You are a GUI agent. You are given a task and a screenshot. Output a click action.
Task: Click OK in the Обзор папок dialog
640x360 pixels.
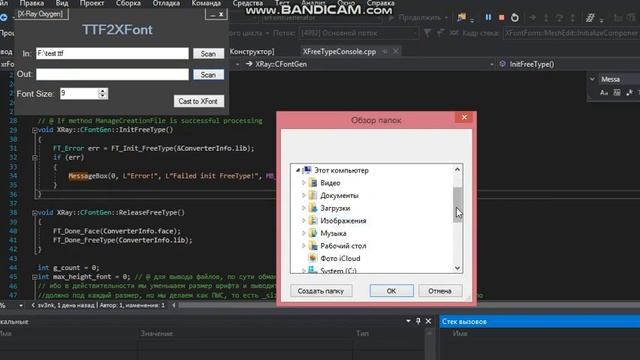[x=391, y=291]
